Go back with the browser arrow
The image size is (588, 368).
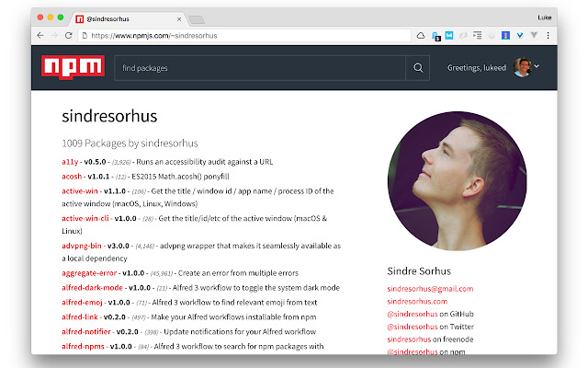coord(40,35)
